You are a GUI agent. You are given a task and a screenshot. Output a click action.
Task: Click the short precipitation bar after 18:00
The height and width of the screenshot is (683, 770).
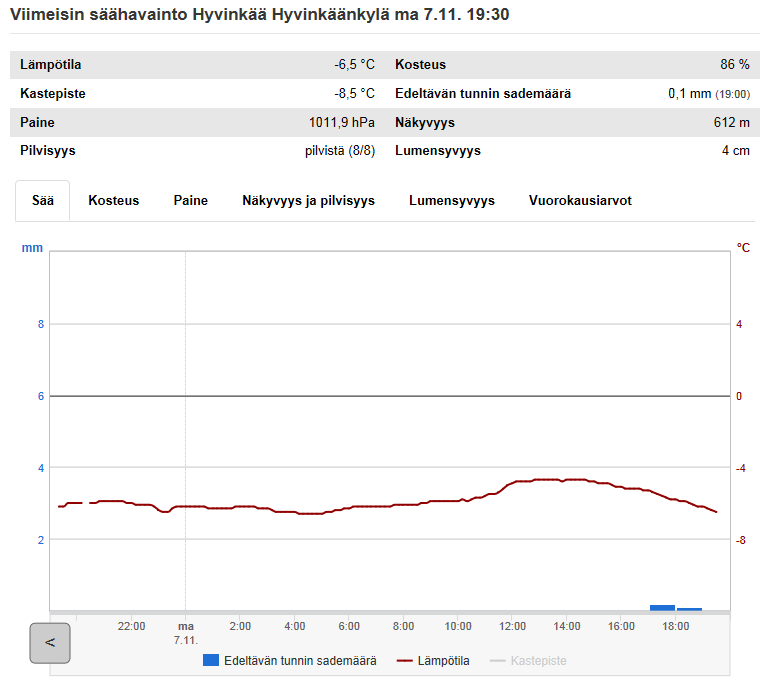689,608
